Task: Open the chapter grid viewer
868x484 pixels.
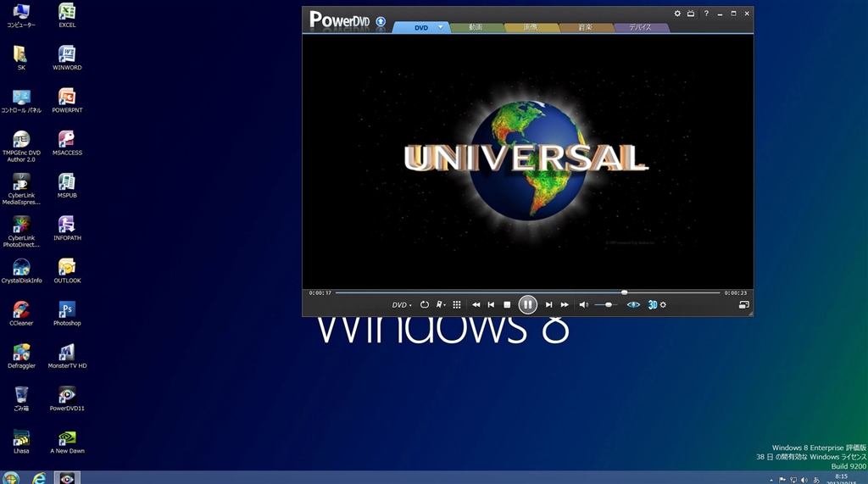Action: 457,304
